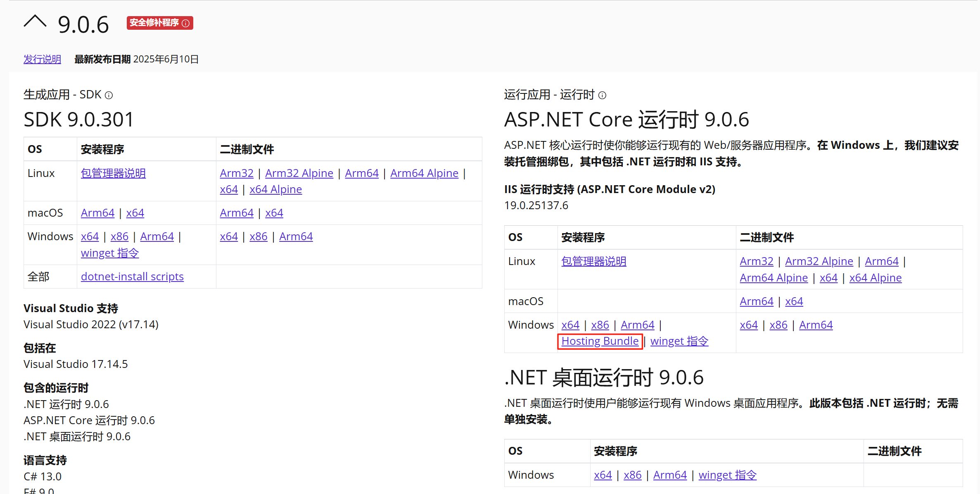
Task: Open the release notes link below 9.0.6
Action: pos(42,60)
